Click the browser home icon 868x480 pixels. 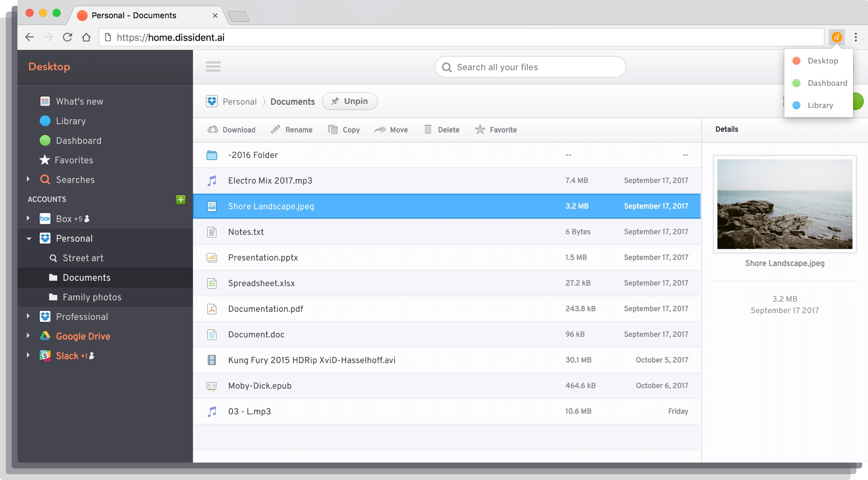coord(86,37)
